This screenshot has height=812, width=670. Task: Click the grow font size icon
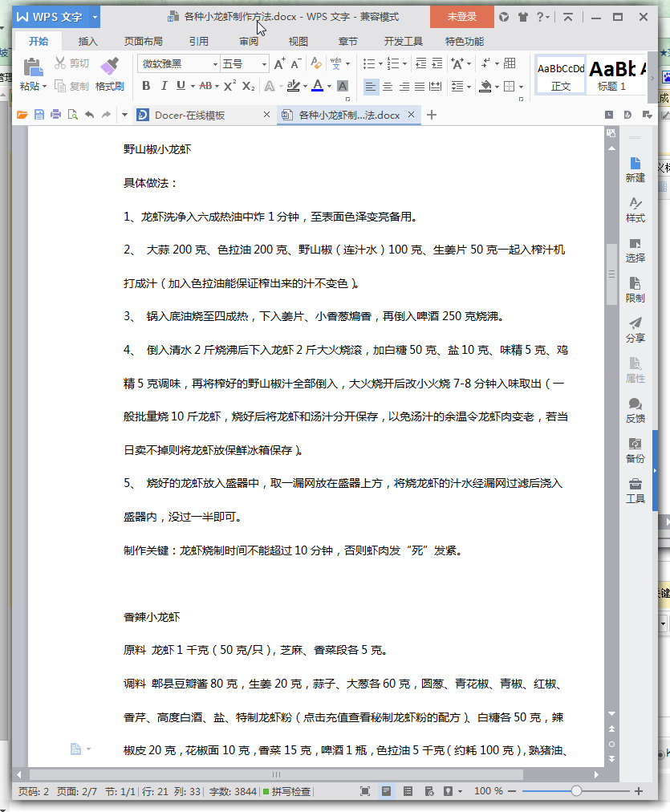279,63
